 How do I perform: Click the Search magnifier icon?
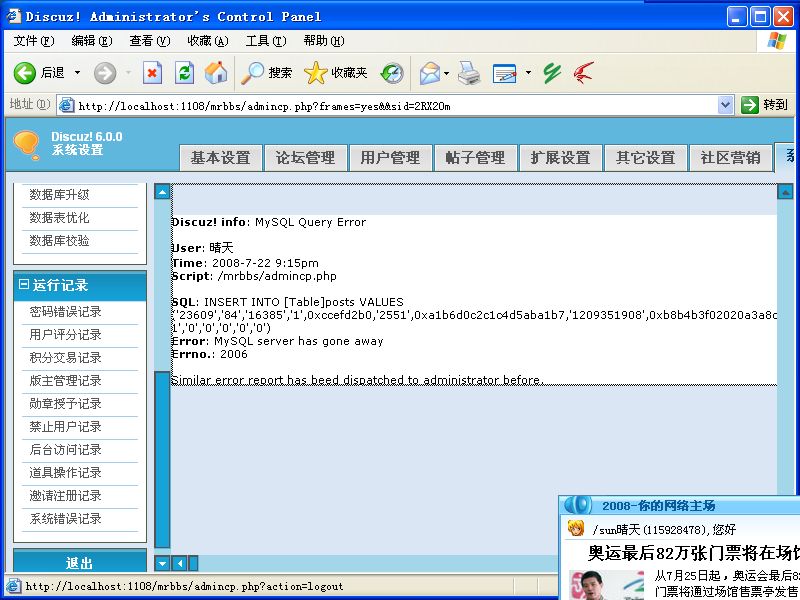pyautogui.click(x=252, y=73)
